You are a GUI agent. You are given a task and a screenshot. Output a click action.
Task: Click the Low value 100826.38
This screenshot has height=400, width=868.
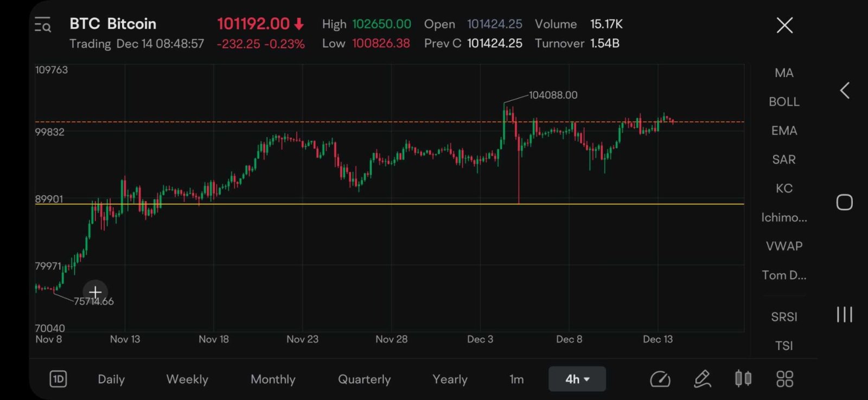point(381,43)
